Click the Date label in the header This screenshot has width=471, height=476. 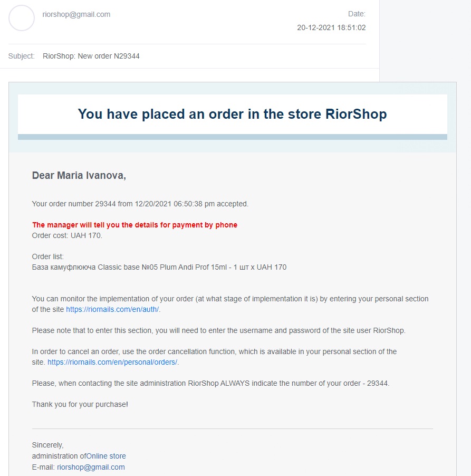tap(357, 14)
